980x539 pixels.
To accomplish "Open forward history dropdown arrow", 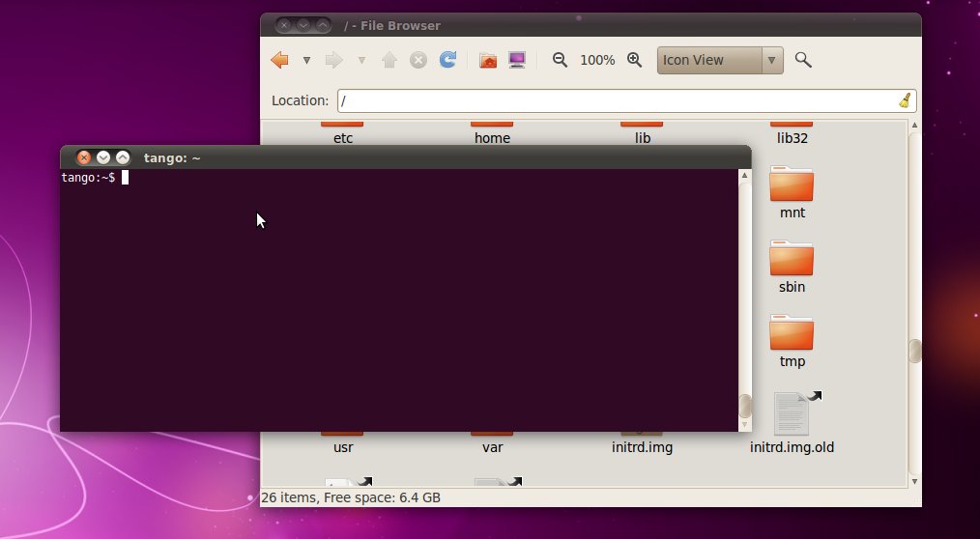I will tap(361, 61).
